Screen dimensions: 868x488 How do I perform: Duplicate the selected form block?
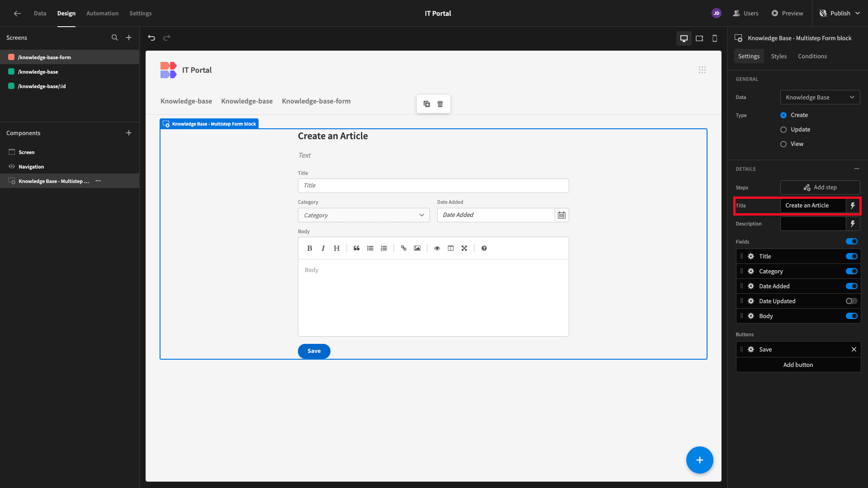point(427,104)
